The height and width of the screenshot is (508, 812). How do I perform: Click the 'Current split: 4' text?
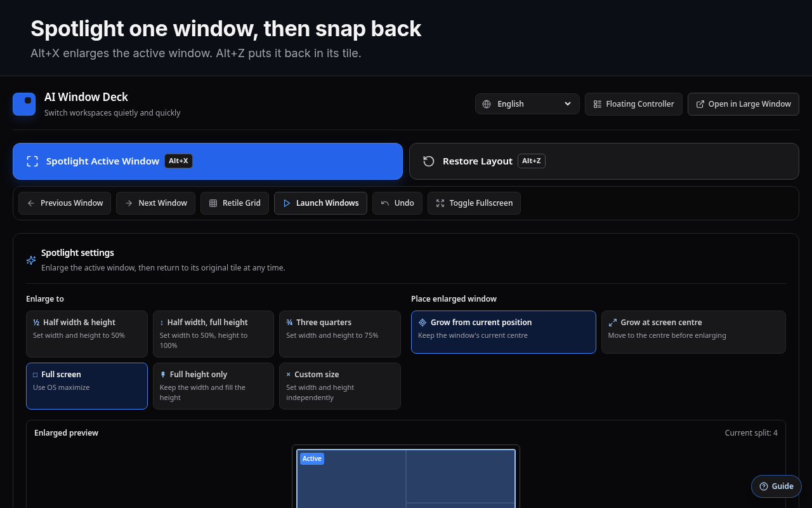pyautogui.click(x=751, y=433)
